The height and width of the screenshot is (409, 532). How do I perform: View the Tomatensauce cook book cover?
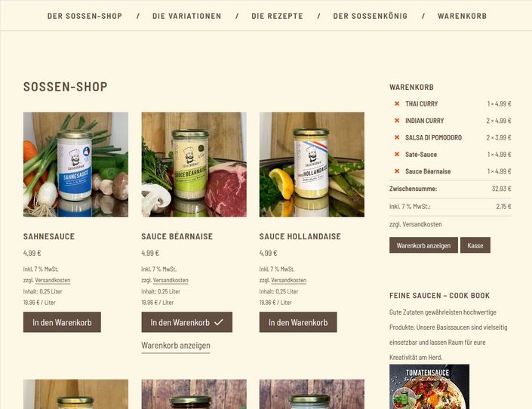429,387
